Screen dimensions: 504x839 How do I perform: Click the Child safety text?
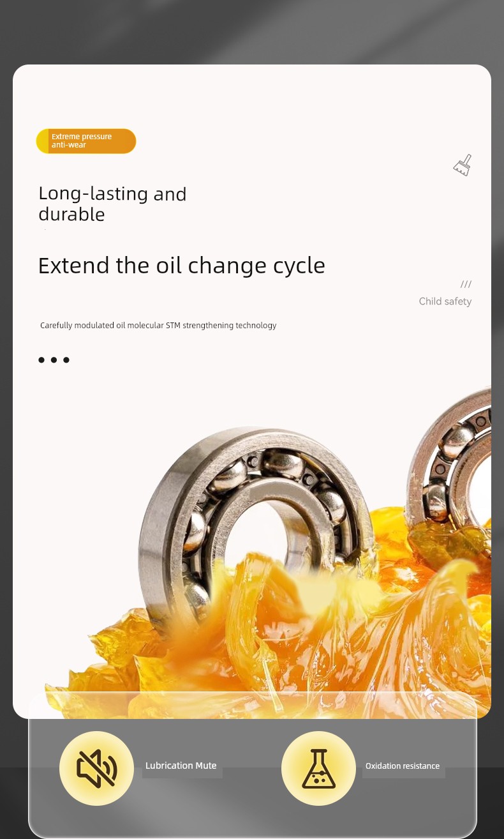(445, 301)
